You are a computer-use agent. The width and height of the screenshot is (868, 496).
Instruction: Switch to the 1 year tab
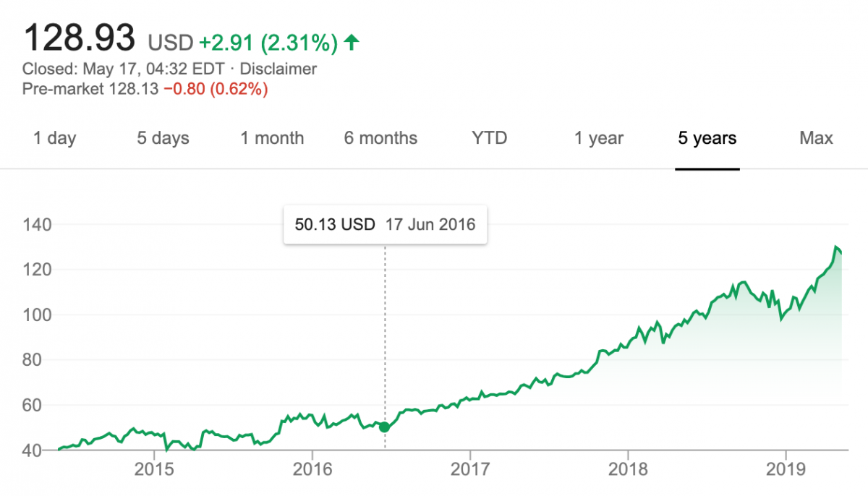599,138
